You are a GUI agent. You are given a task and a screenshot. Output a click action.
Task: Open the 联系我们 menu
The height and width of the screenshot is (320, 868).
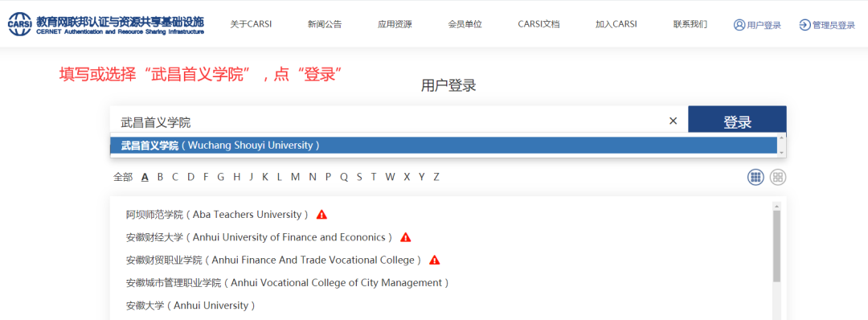(690, 24)
